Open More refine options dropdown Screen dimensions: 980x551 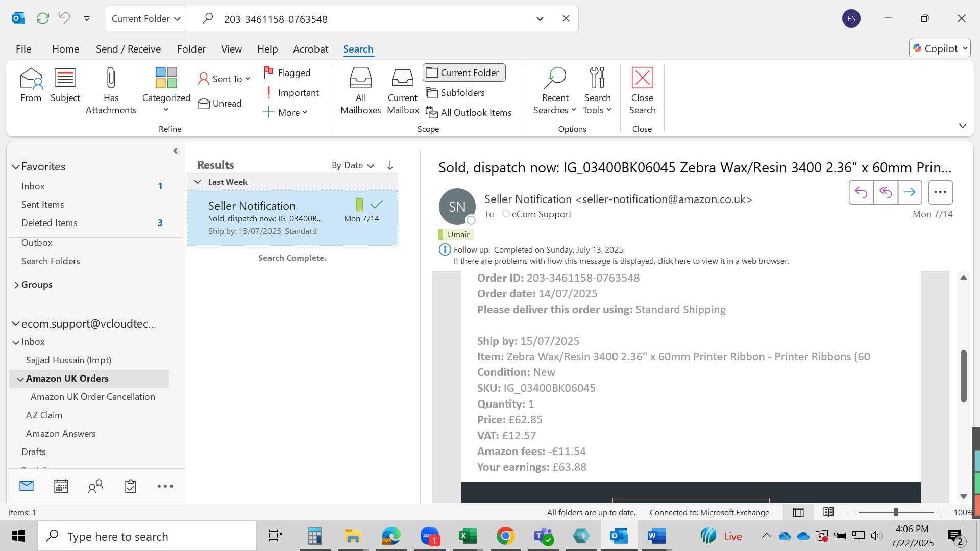285,112
